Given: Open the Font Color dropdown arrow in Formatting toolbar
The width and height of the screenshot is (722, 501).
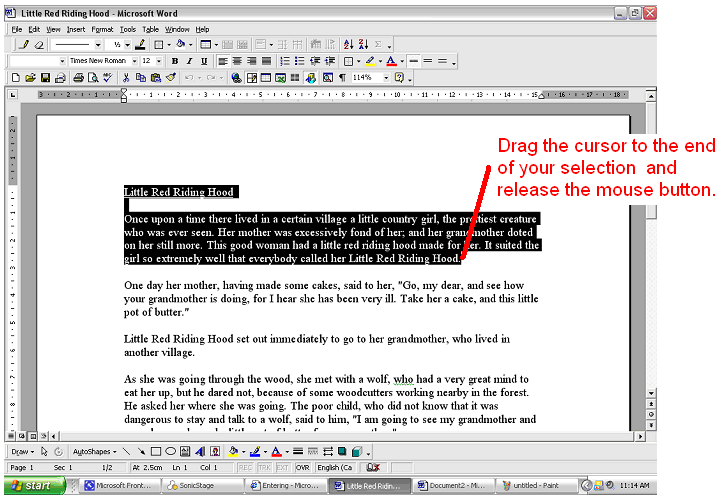Looking at the screenshot, I should [402, 61].
